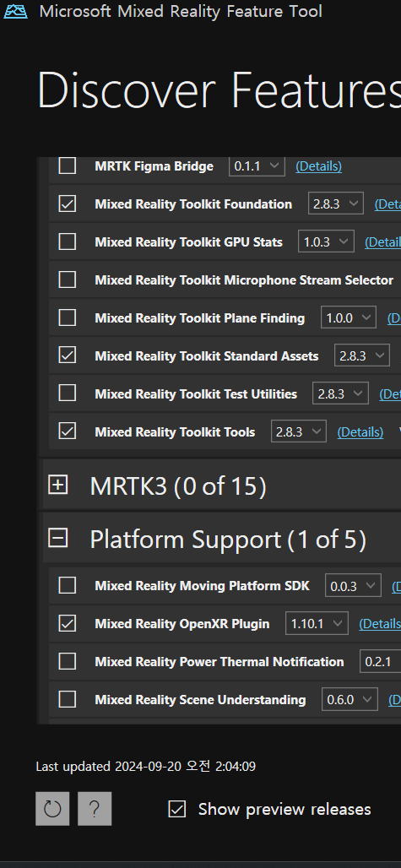
Task: Click Mixed Reality Toolkit Standard Assets label
Action: point(206,355)
